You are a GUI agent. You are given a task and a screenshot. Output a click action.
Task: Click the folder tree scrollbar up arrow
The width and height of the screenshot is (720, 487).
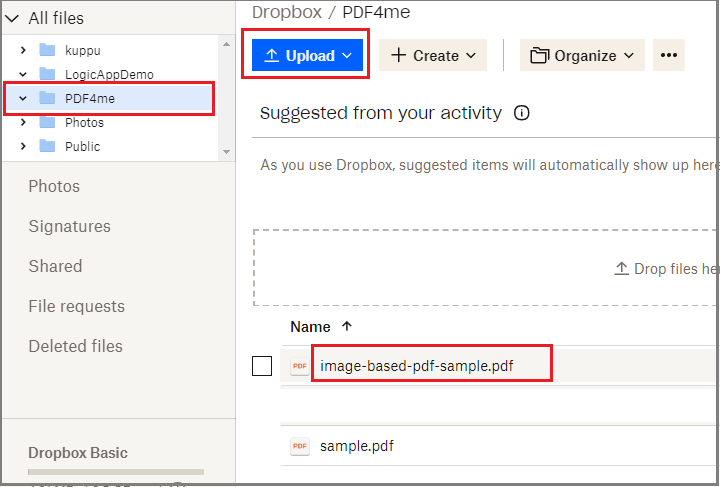[226, 44]
